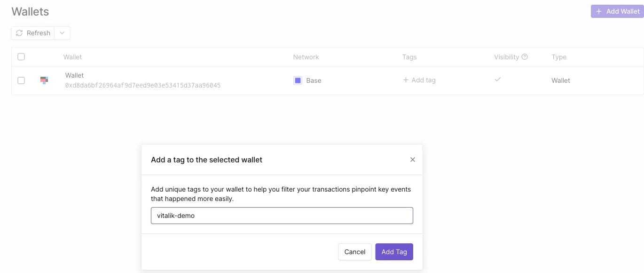Click the dialog title Add a tag to the selected wallet

coord(206,160)
